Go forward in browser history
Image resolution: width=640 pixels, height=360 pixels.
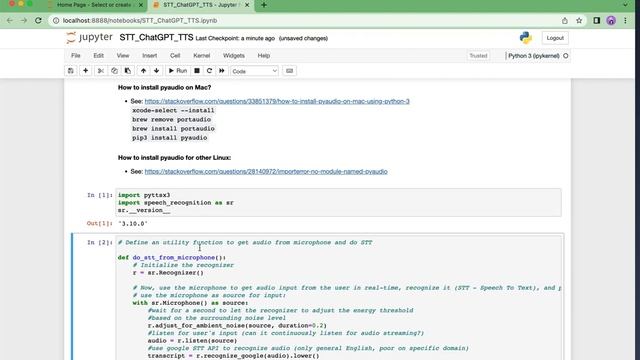(x=24, y=20)
